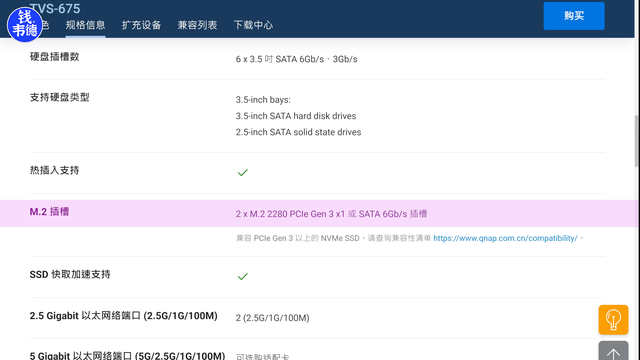The image size is (640, 360).
Task: Go to the 下载中心 tab
Action: 253,25
